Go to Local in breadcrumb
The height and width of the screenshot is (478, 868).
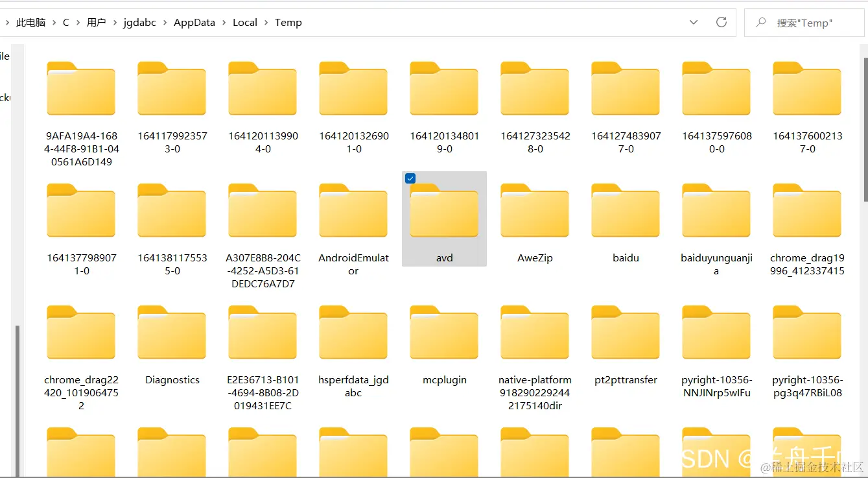(x=245, y=22)
